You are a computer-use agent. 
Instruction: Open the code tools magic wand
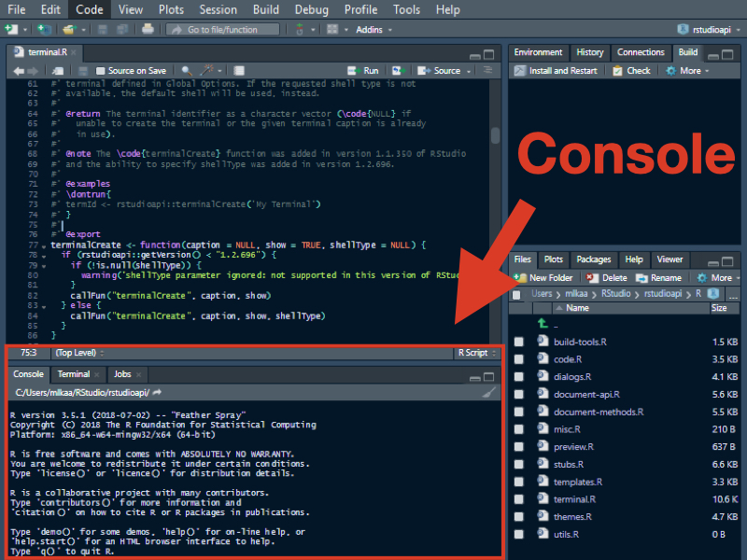[206, 71]
